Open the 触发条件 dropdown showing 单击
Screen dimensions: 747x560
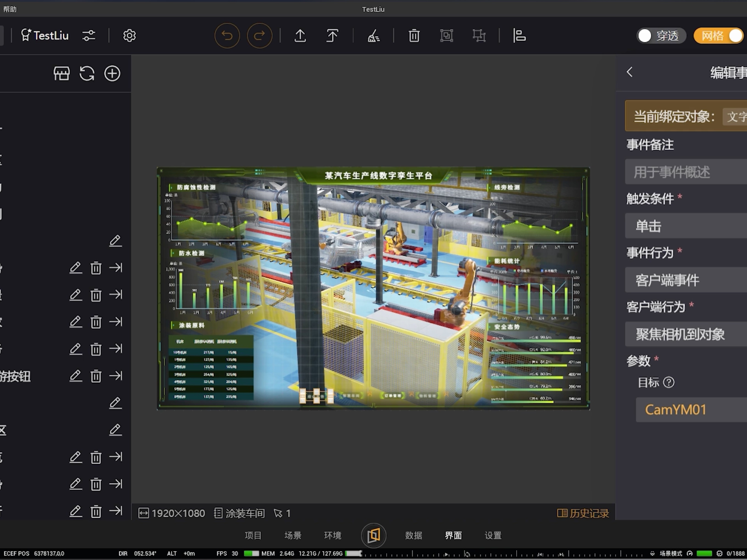pos(686,226)
